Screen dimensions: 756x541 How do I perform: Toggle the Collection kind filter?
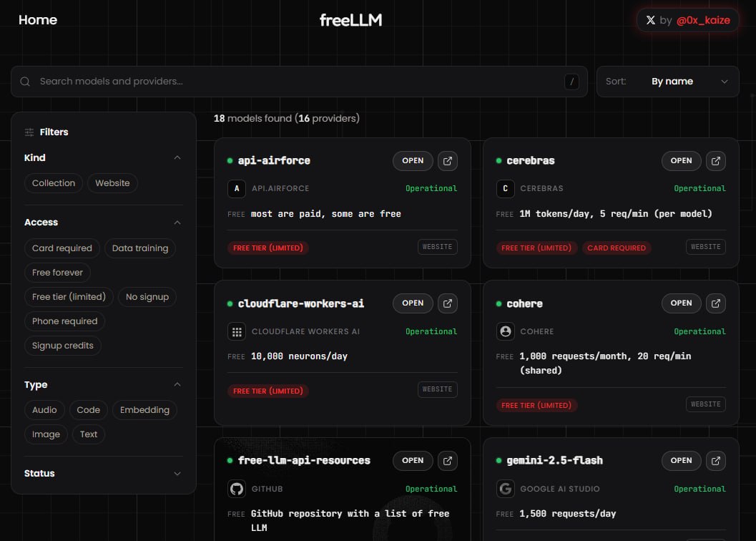[54, 183]
